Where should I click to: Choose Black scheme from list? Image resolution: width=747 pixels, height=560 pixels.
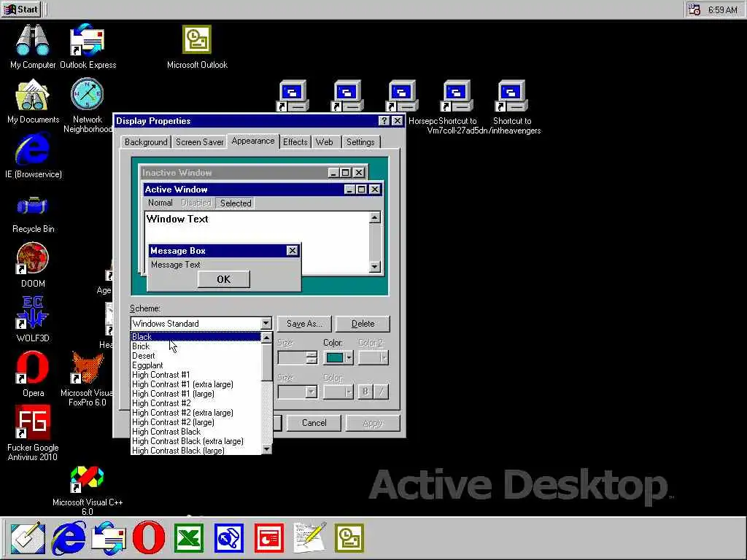[x=196, y=337]
